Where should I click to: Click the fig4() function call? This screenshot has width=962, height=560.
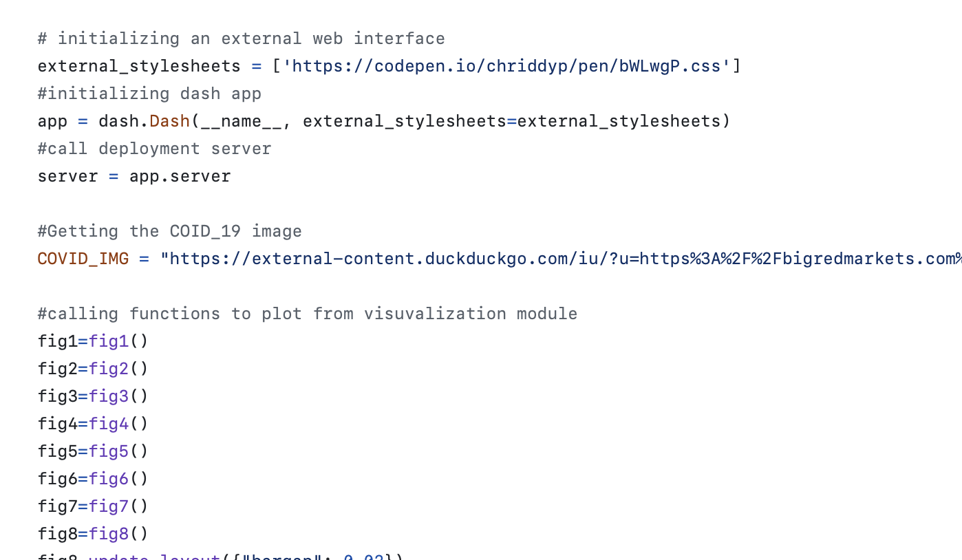pos(118,424)
